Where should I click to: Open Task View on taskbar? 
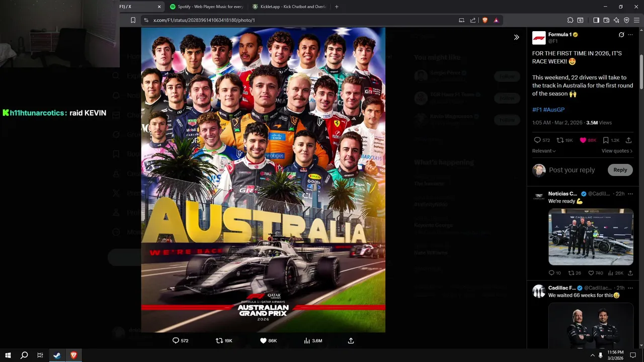click(x=40, y=355)
